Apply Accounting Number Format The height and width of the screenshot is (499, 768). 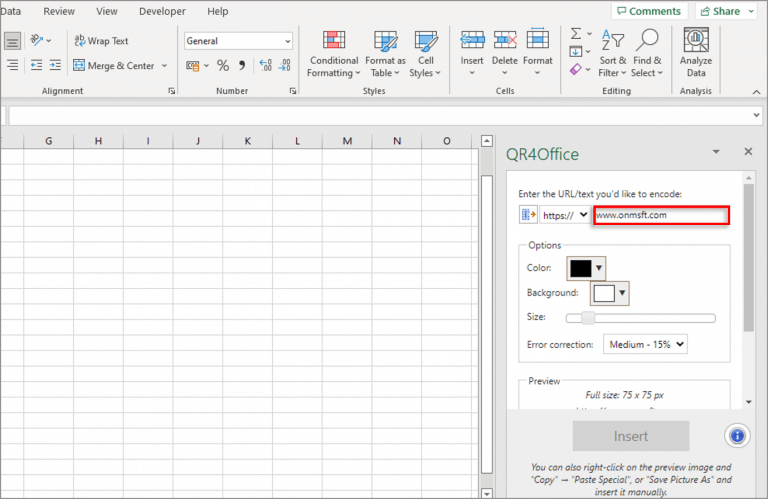192,66
